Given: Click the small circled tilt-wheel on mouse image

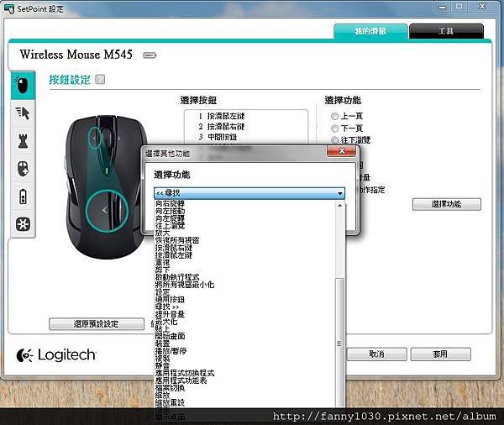Looking at the screenshot, I should (x=95, y=138).
